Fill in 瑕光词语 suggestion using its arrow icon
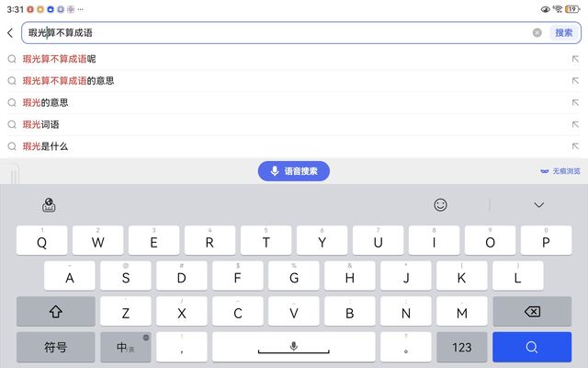588x368 pixels. pos(575,124)
